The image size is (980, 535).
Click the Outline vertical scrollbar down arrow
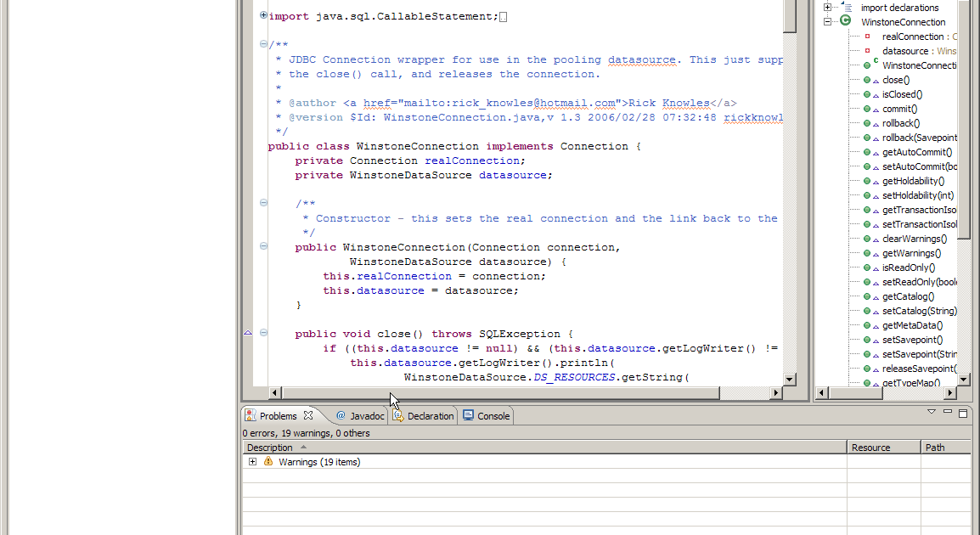[963, 379]
